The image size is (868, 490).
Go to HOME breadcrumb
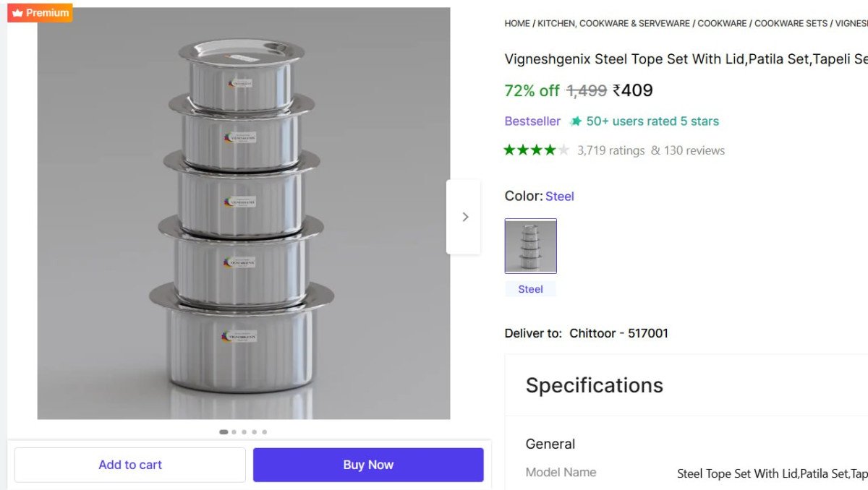coord(517,23)
